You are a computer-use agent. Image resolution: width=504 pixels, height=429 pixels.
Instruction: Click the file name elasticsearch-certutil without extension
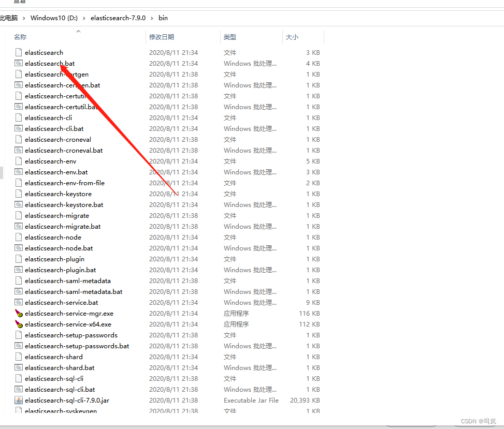55,96
